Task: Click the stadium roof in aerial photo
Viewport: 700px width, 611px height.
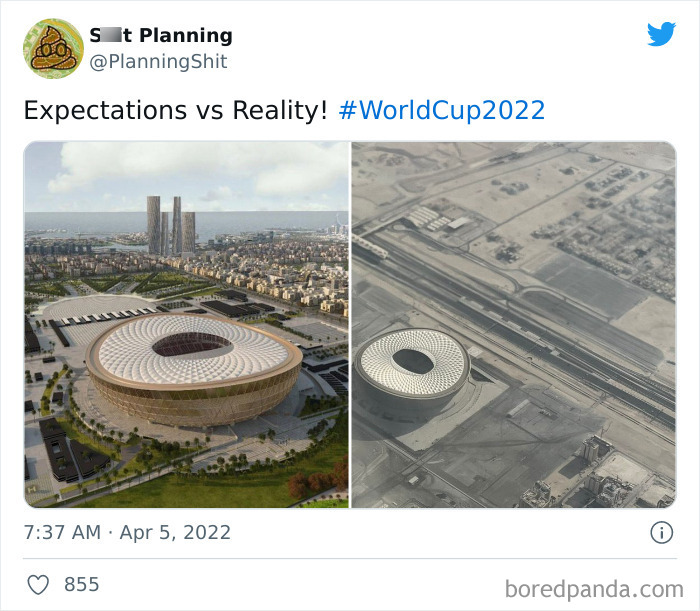Action: pos(412,363)
